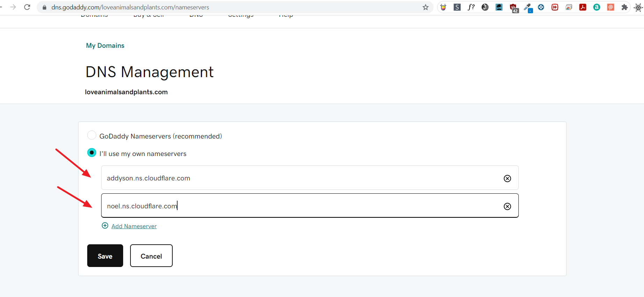This screenshot has width=644, height=297.
Task: Open the spider web profile icon
Action: (x=638, y=8)
